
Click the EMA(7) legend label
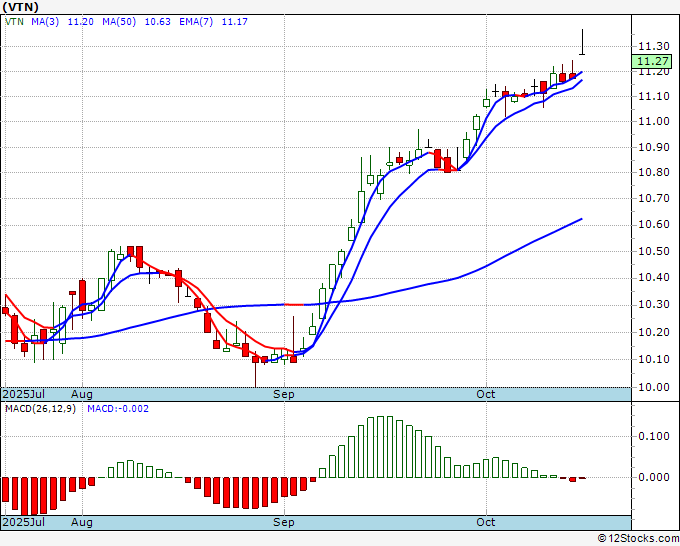(x=196, y=22)
